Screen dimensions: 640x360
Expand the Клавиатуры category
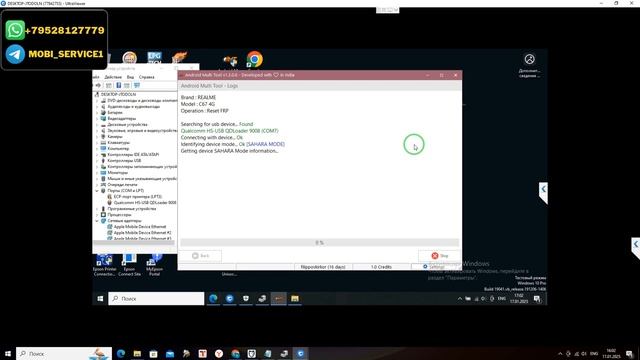point(97,142)
